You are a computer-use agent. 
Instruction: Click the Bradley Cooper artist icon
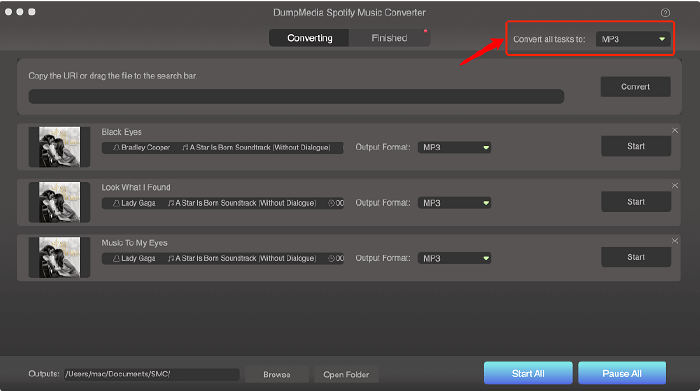tap(116, 147)
